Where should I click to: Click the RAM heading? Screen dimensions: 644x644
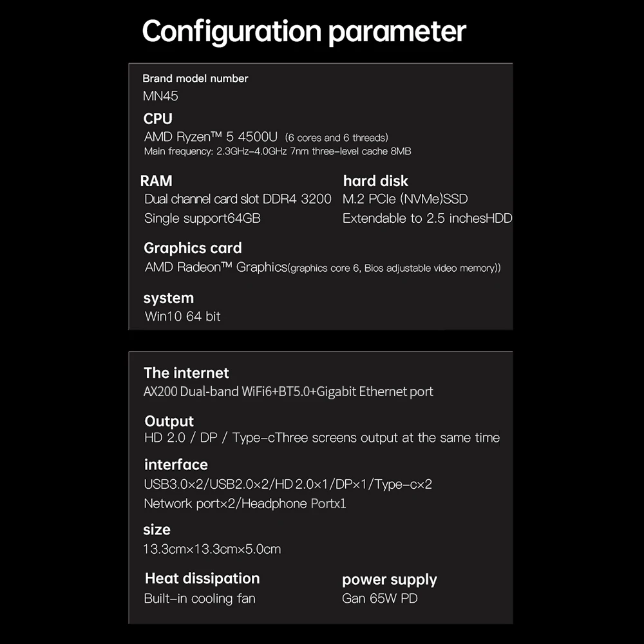(156, 181)
